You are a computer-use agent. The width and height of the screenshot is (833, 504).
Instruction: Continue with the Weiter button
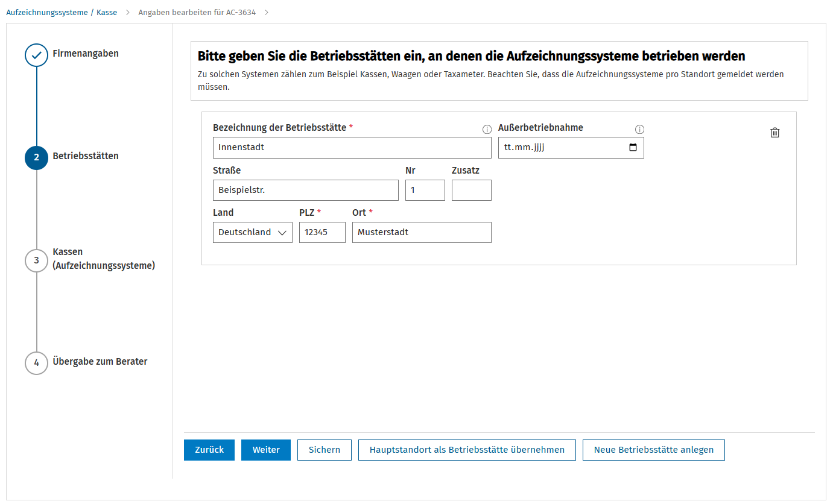click(x=266, y=450)
